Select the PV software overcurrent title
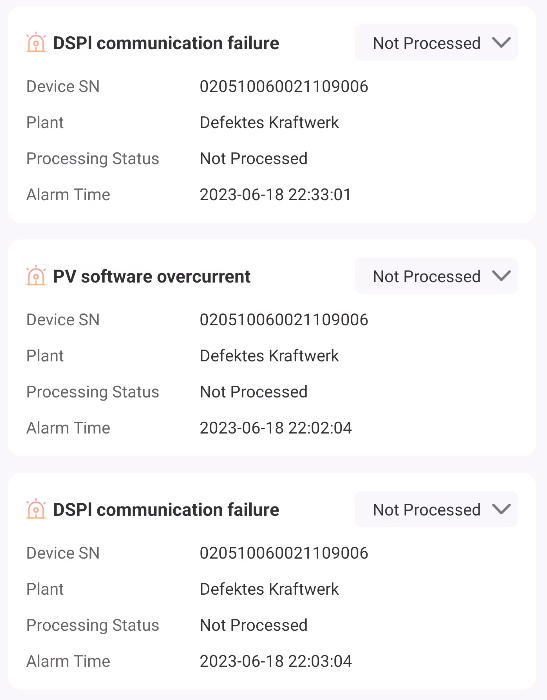547x700 pixels. (152, 276)
